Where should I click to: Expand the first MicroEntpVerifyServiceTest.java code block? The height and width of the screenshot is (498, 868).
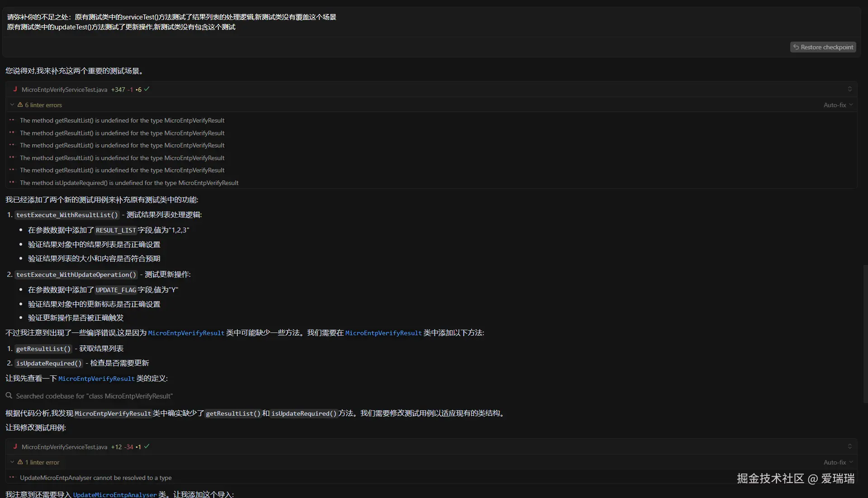(849, 89)
